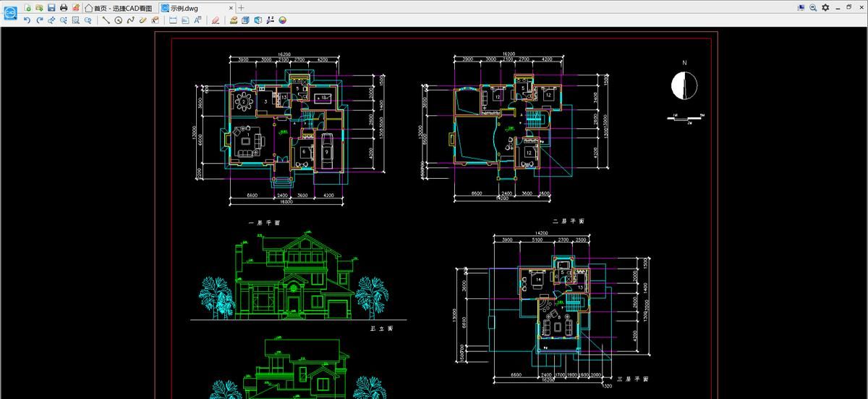
Task: Click the coordinate axes icon
Action: [270, 20]
